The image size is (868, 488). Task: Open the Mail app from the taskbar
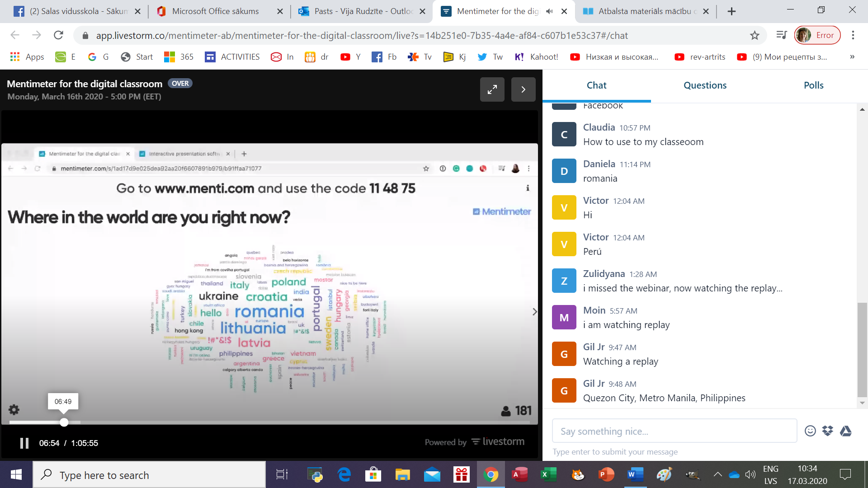coord(432,474)
